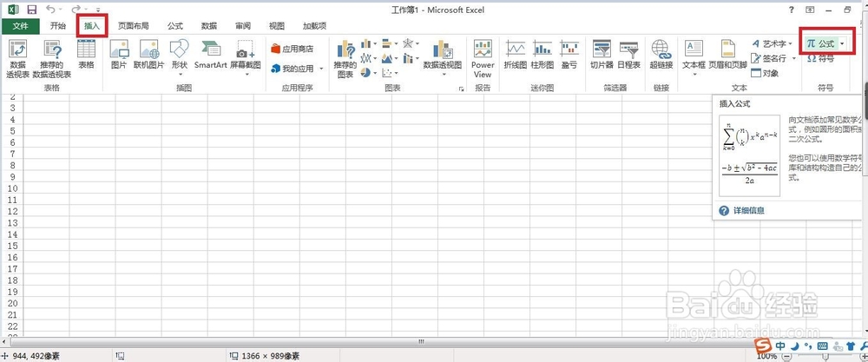The width and height of the screenshot is (868, 362).
Task: Insert a Symbol (符号)
Action: (x=821, y=58)
